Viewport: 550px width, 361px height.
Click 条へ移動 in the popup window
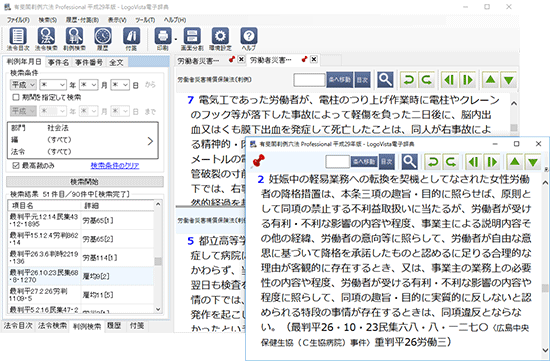coord(364,162)
